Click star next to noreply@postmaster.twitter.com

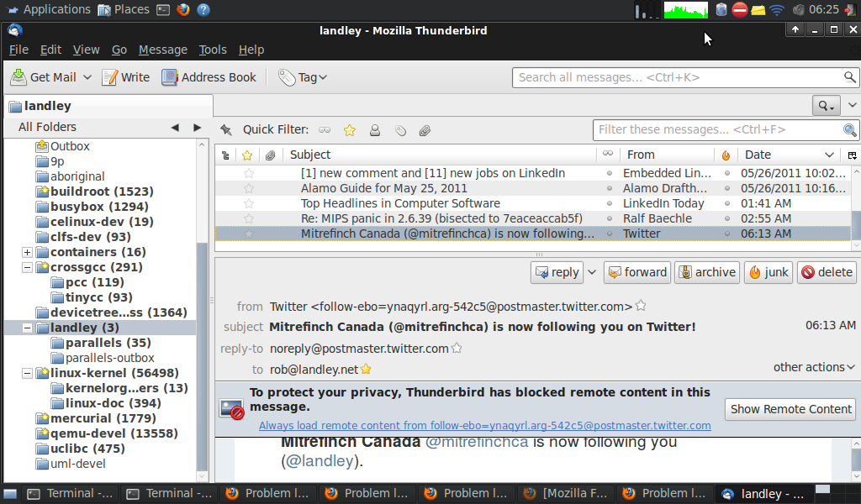(457, 349)
